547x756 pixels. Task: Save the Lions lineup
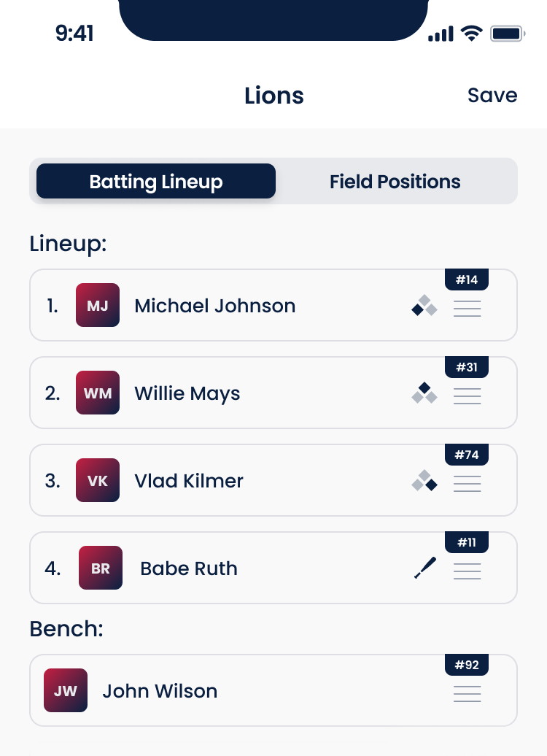(492, 96)
